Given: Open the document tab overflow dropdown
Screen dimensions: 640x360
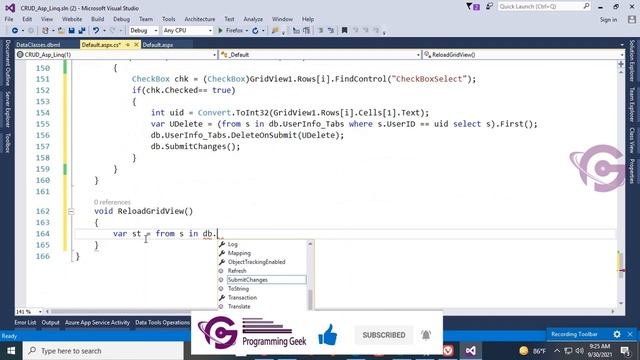Looking at the screenshot, I should (622, 45).
